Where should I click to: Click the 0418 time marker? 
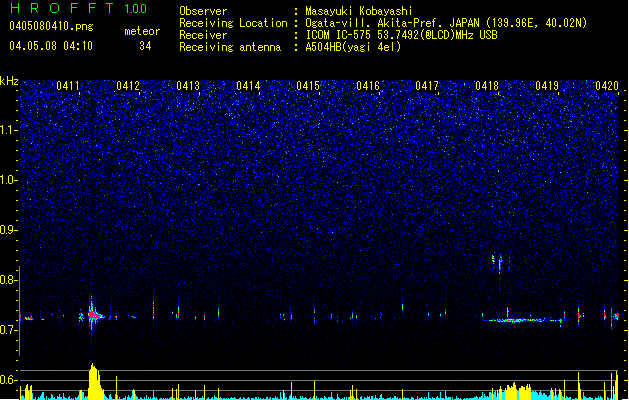point(487,86)
